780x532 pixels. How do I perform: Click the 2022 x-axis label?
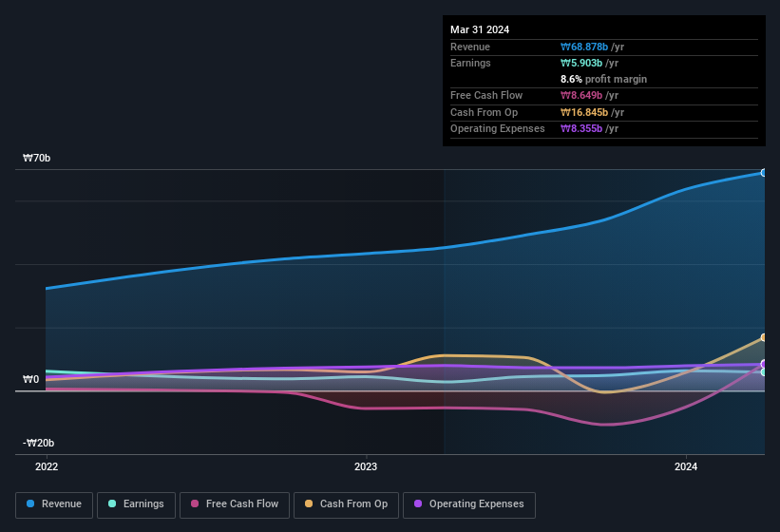point(47,466)
